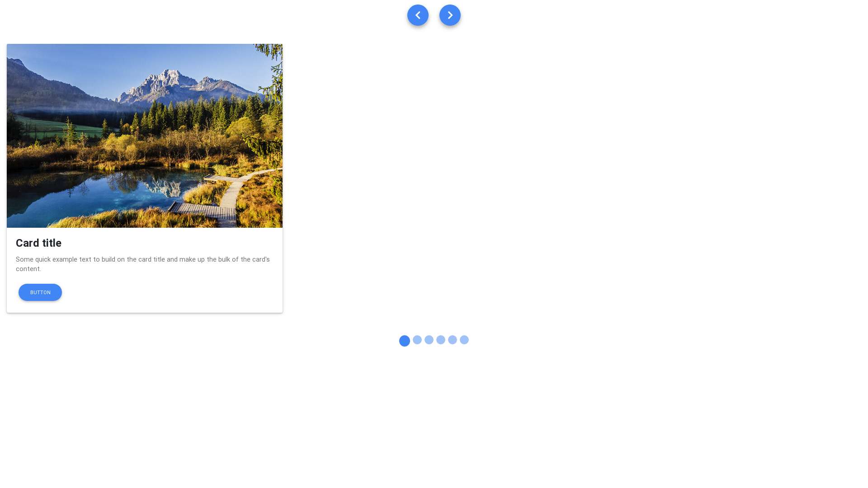The width and height of the screenshot is (868, 488).
Task: Select the third carousel indicator dot
Action: pyautogui.click(x=429, y=340)
